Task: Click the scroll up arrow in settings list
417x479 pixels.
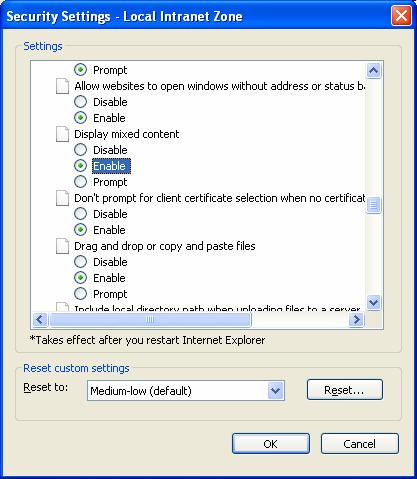Action: (373, 70)
